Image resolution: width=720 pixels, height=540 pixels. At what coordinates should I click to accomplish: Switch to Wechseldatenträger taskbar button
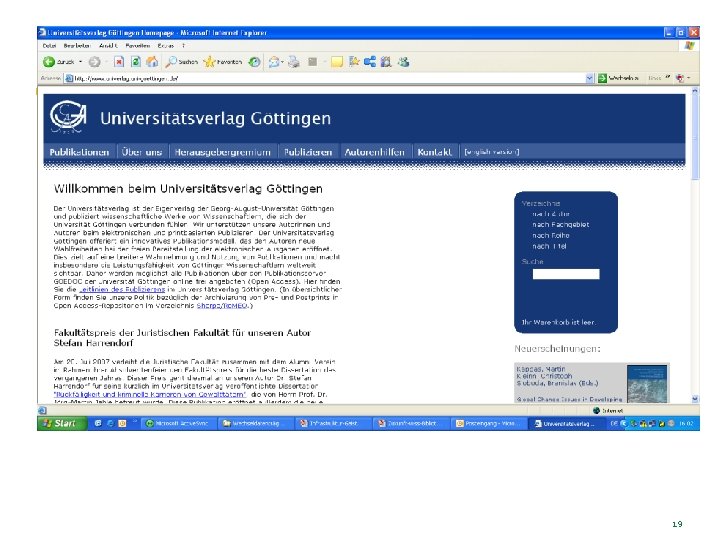click(x=255, y=423)
